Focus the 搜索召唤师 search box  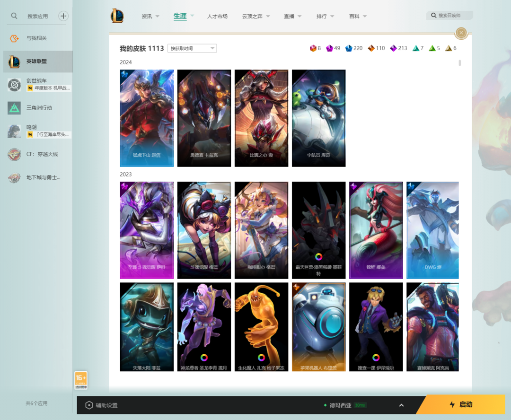(449, 15)
